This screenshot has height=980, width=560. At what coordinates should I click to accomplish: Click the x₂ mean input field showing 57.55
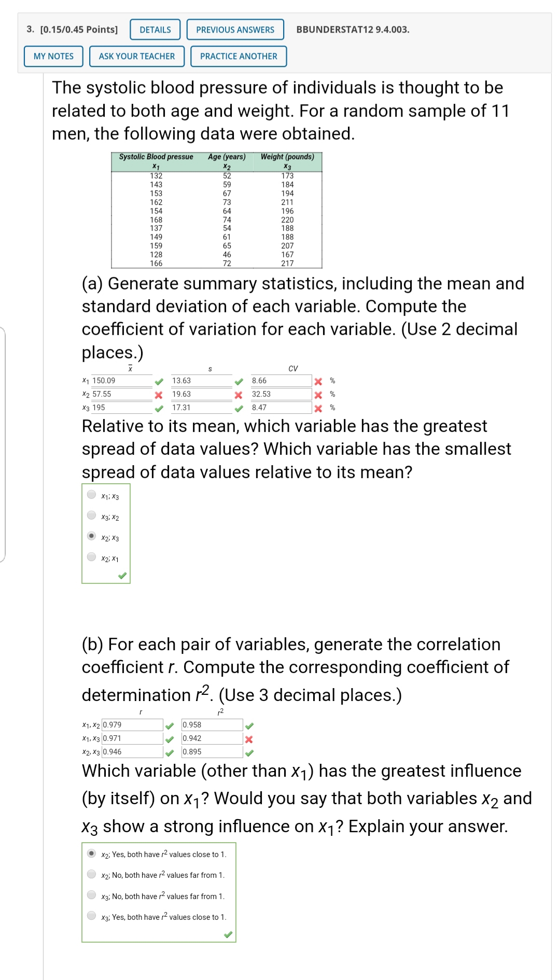point(119,395)
